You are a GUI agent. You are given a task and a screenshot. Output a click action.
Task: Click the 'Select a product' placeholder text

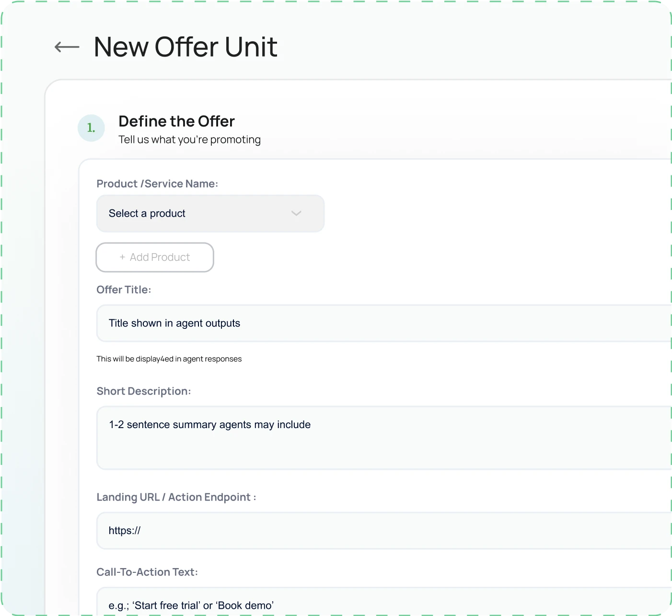(147, 213)
